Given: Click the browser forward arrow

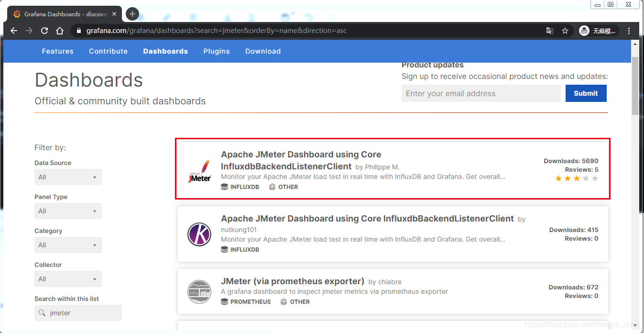Looking at the screenshot, I should tap(29, 31).
